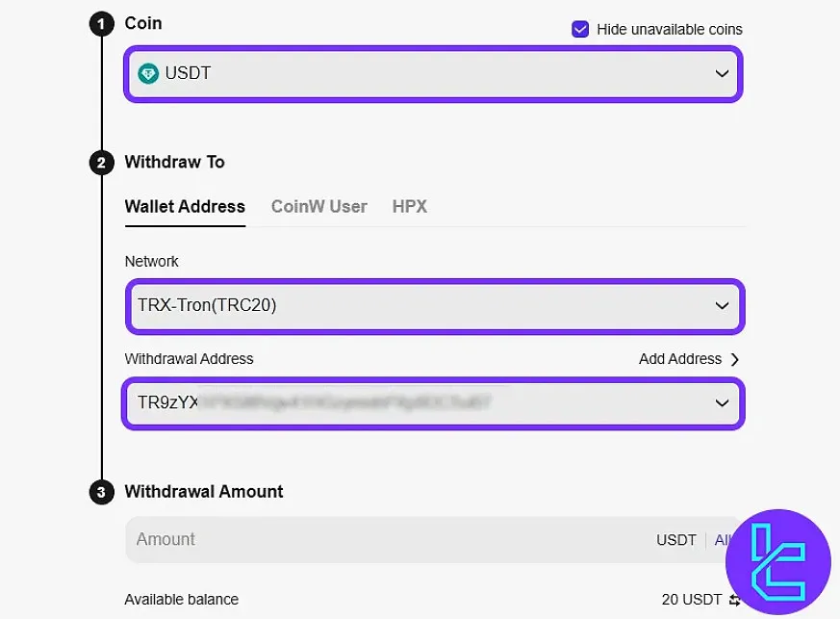Expand the network selector chevron arrow
This screenshot has height=619, width=840.
tap(722, 306)
